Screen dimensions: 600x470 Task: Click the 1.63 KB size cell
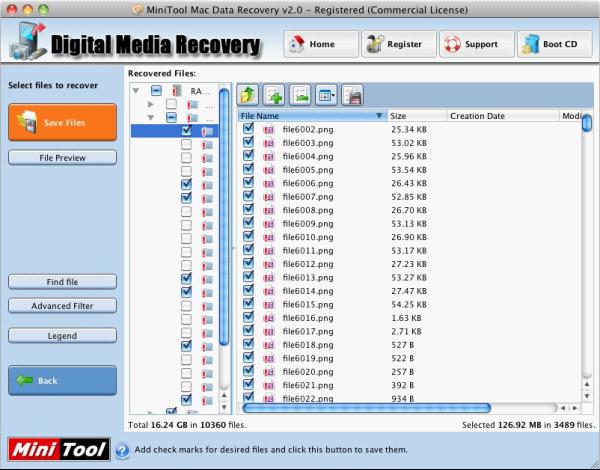[x=406, y=318]
